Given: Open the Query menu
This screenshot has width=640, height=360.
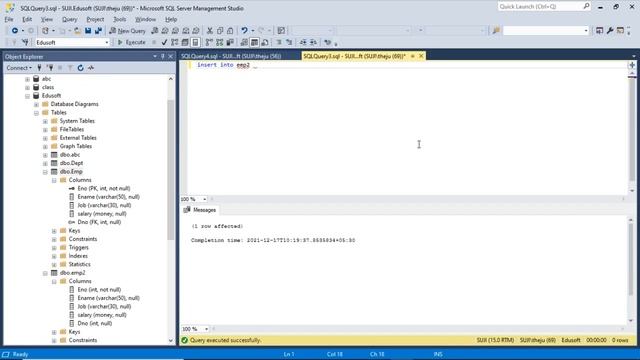Looking at the screenshot, I should click(x=69, y=19).
